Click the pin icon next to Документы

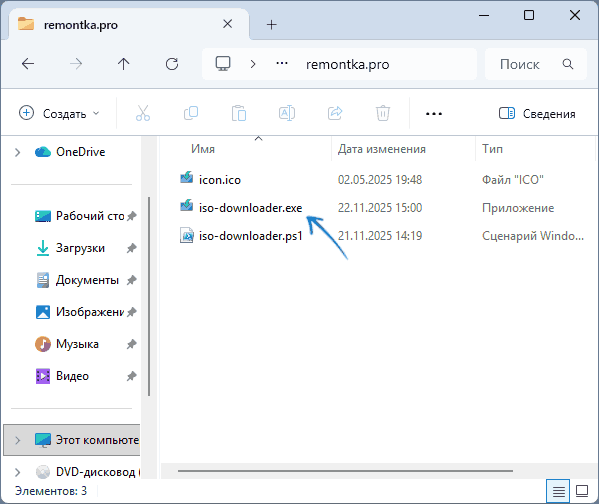131,280
